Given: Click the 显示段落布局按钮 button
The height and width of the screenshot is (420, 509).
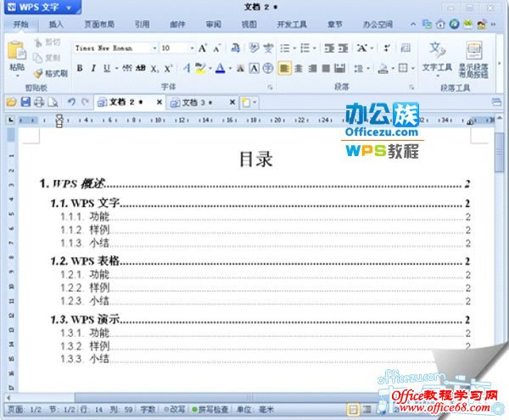Looking at the screenshot, I should 473,59.
